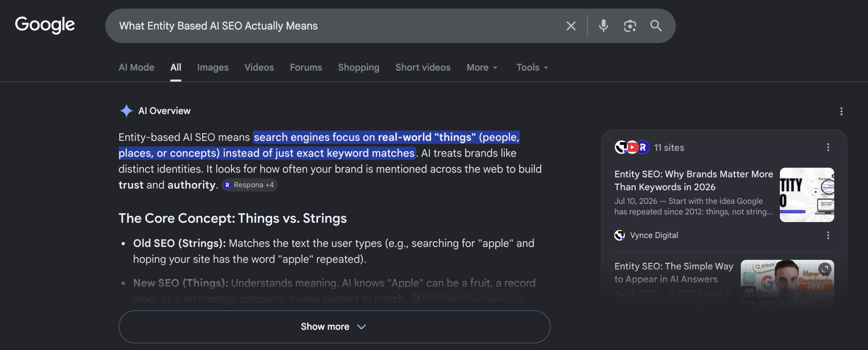Open the Tools dropdown
Screen dimensions: 868x350
[532, 67]
